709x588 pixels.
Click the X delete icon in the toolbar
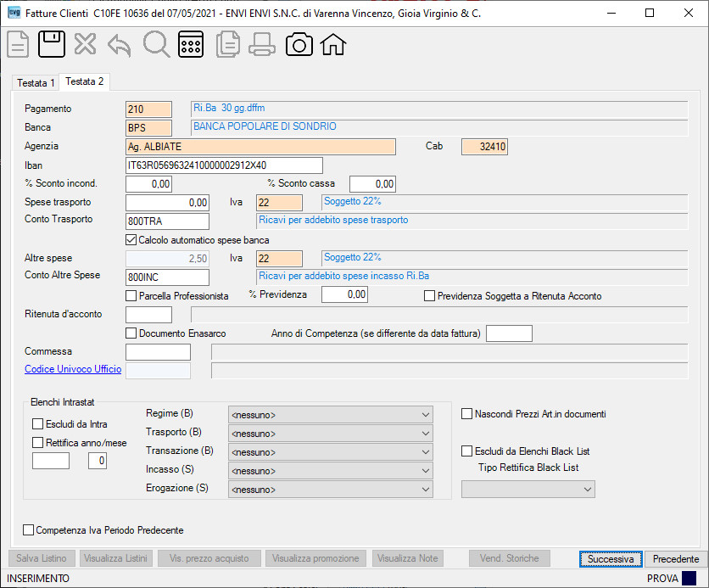tap(85, 44)
